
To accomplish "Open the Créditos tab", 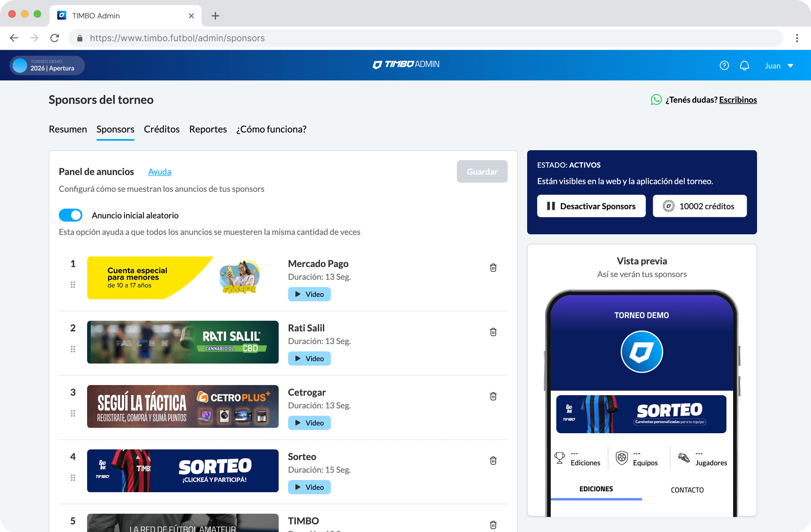I will coord(162,130).
